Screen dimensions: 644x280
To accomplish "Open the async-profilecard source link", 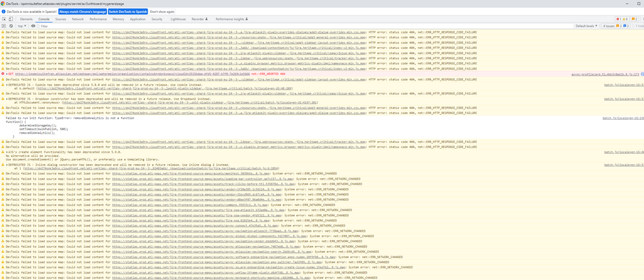I will 605,74.
